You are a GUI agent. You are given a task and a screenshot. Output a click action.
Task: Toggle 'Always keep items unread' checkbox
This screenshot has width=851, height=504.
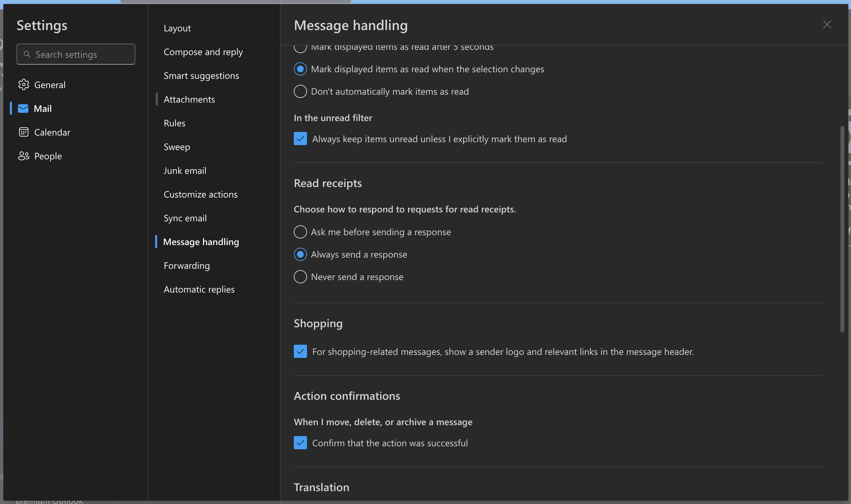(x=300, y=139)
